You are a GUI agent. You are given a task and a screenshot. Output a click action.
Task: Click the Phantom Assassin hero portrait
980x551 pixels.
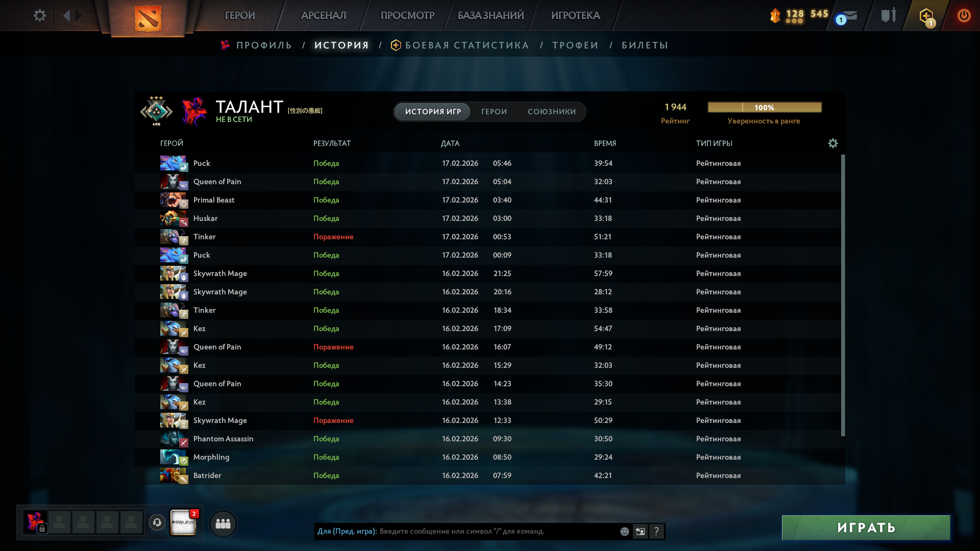174,439
